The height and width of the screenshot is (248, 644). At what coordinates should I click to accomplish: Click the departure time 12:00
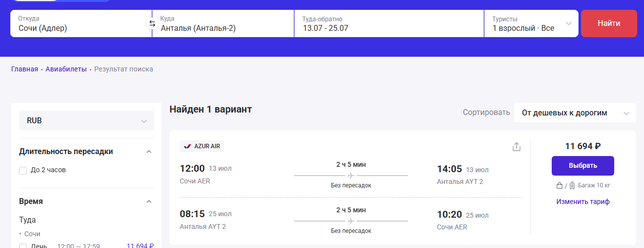point(192,169)
